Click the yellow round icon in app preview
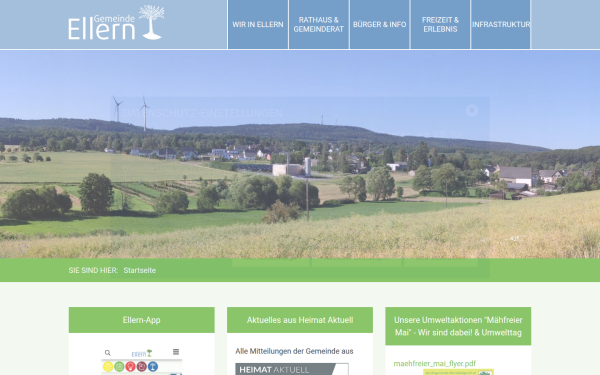The width and height of the screenshot is (600, 375). coord(108,367)
